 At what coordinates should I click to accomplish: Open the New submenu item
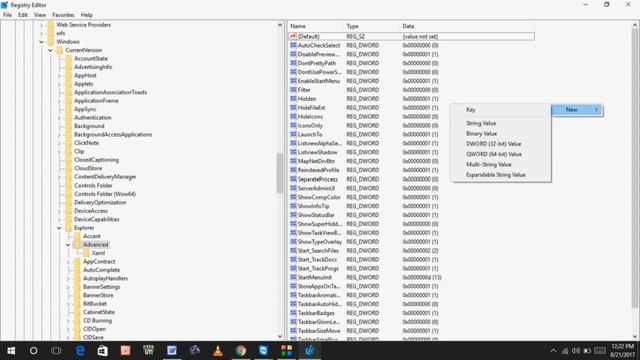[x=577, y=109]
